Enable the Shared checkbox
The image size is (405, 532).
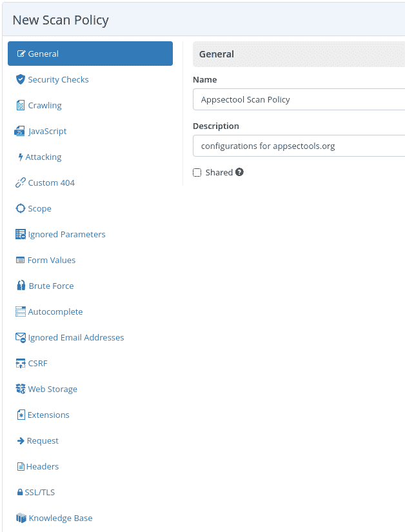[x=197, y=172]
